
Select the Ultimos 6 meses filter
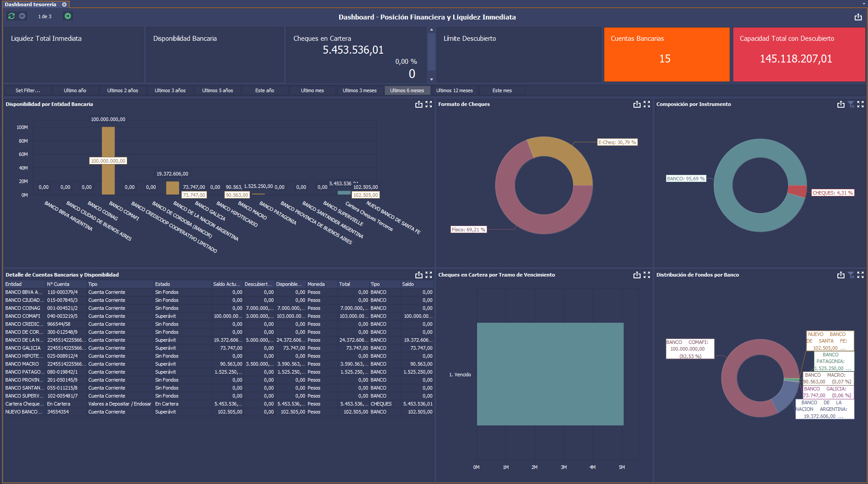[407, 90]
